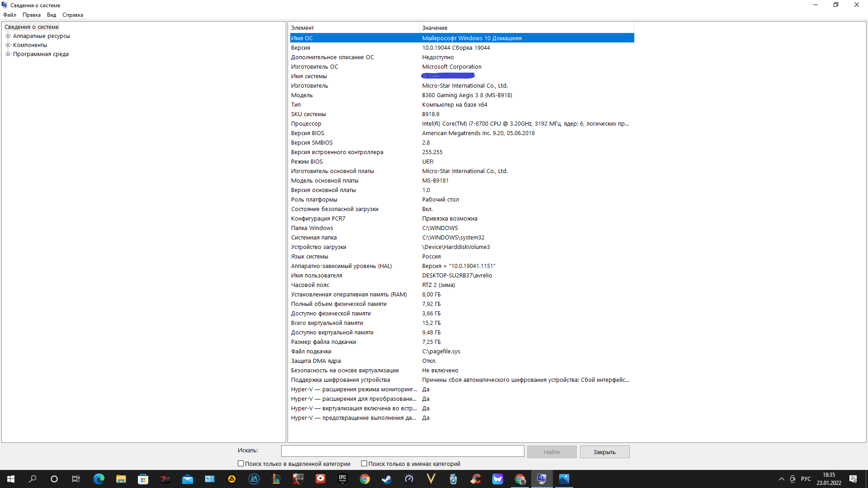868x488 pixels.
Task: Select the Часовой пояс row
Action: point(462,285)
